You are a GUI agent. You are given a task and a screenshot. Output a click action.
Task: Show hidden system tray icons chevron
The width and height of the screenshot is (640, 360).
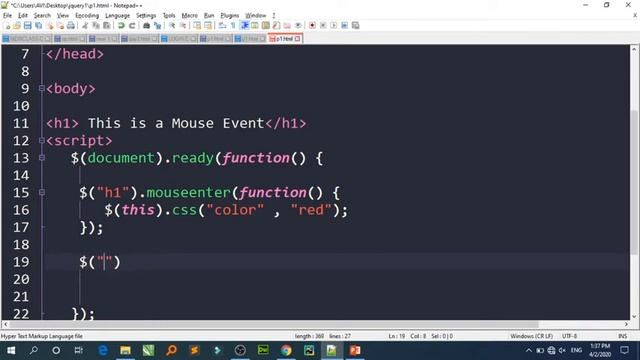[x=529, y=350]
